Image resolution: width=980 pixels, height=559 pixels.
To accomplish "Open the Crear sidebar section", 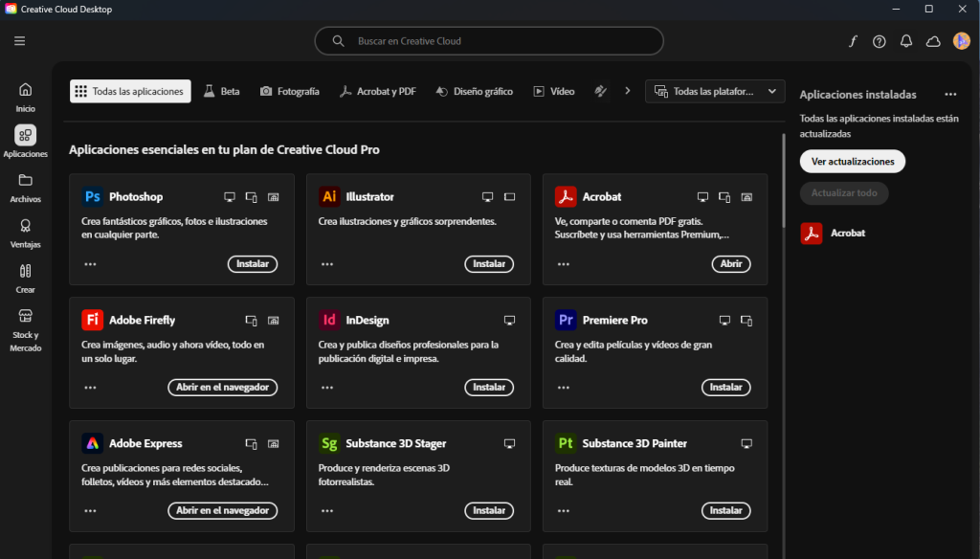I will (x=26, y=278).
